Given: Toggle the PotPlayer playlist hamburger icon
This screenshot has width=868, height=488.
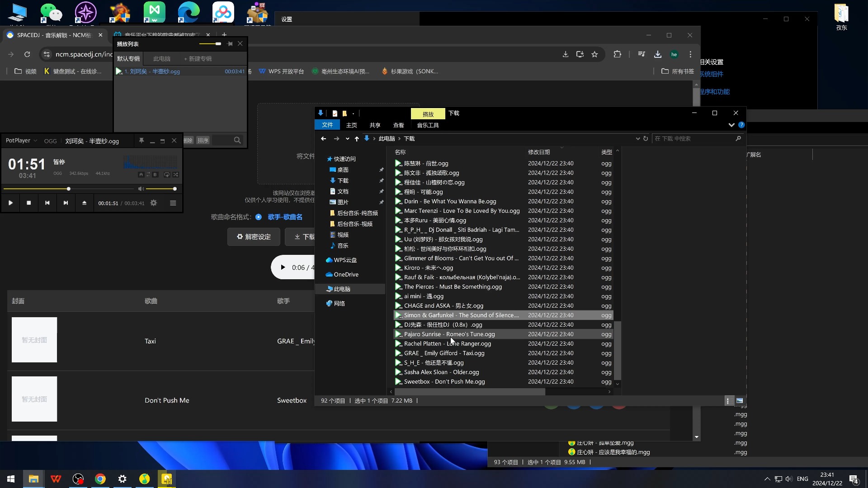Looking at the screenshot, I should [x=173, y=203].
